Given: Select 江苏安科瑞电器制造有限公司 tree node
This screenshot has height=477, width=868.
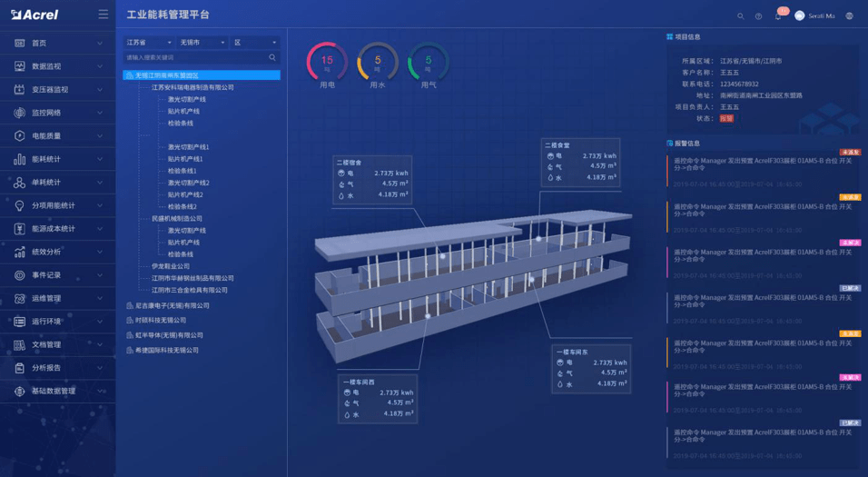Looking at the screenshot, I should (x=192, y=87).
